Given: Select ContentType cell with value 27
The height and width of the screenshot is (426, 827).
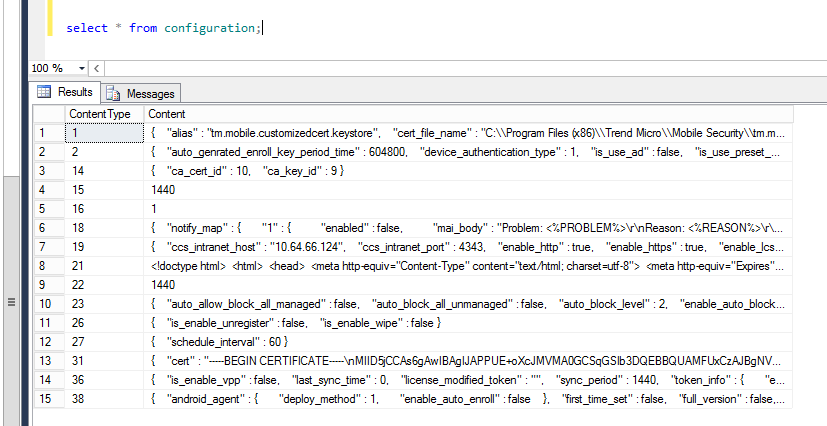Looking at the screenshot, I should point(104,342).
